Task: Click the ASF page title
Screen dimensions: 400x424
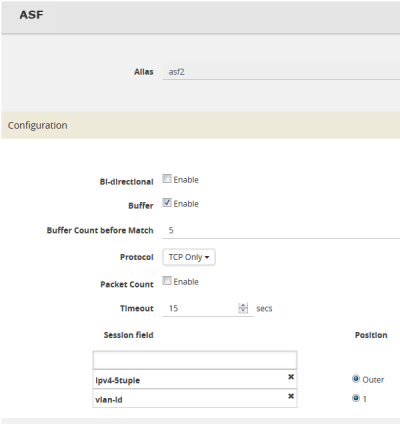Action: click(31, 15)
